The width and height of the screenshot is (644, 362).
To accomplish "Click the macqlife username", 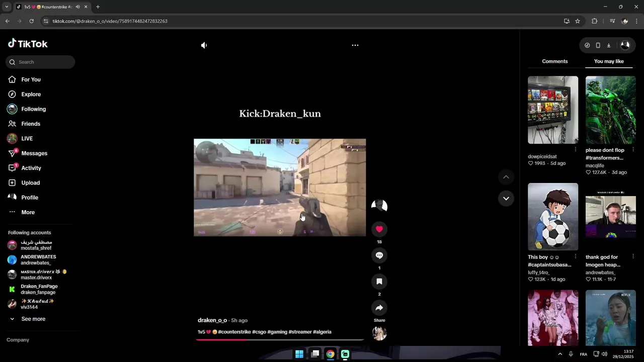I will coord(595,165).
